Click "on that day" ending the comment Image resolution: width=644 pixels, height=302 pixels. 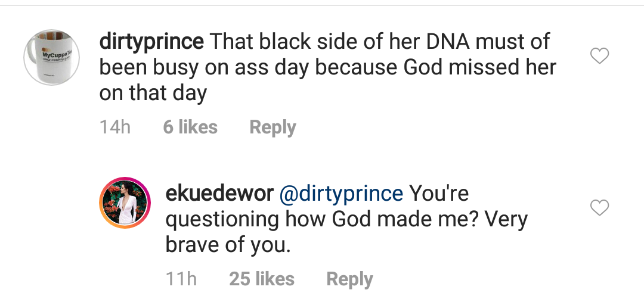click(x=153, y=93)
